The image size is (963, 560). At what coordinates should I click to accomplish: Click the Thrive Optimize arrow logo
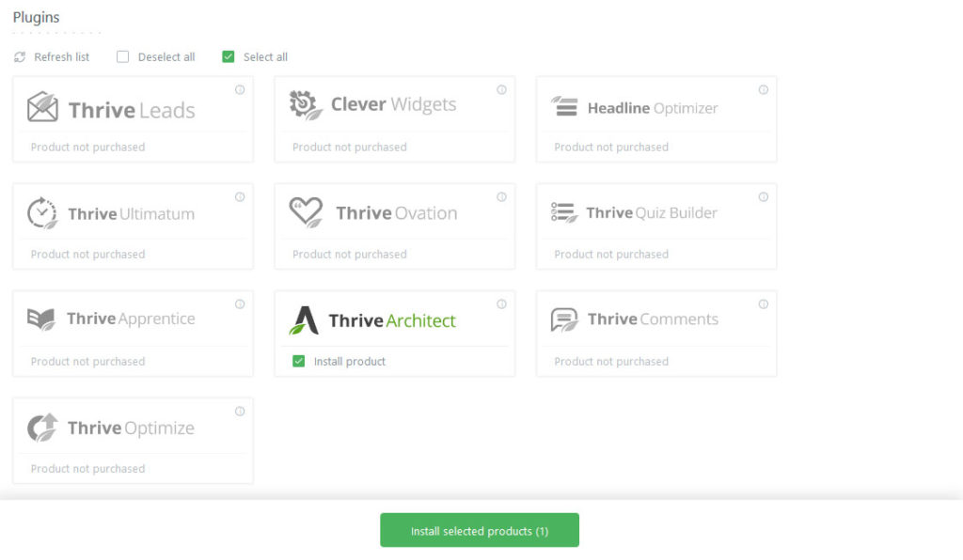[42, 428]
